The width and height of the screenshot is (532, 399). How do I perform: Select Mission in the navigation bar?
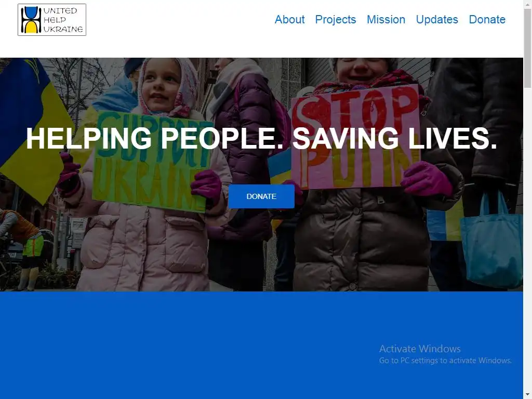(386, 20)
